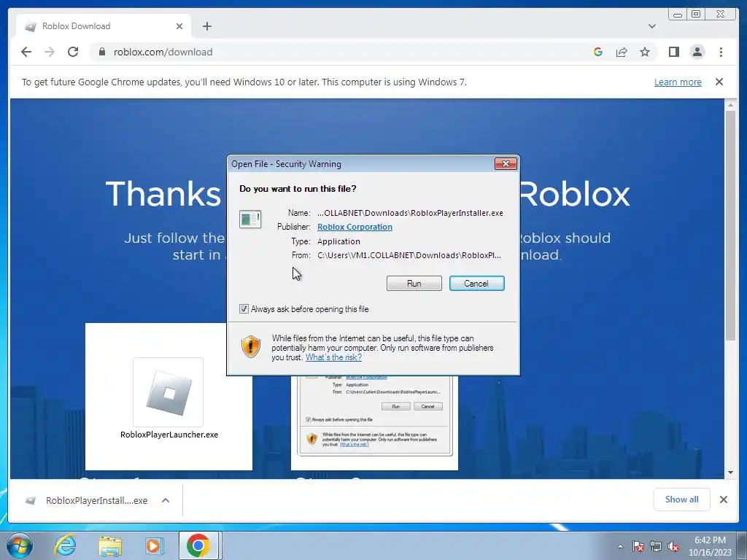The height and width of the screenshot is (560, 747).
Task: Close the Roblox Download tab
Action: click(179, 26)
